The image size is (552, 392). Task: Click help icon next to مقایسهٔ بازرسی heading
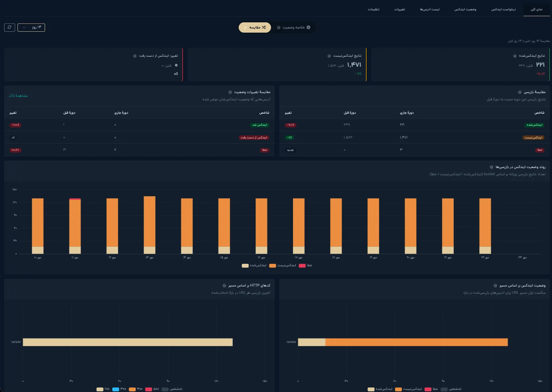coord(520,92)
